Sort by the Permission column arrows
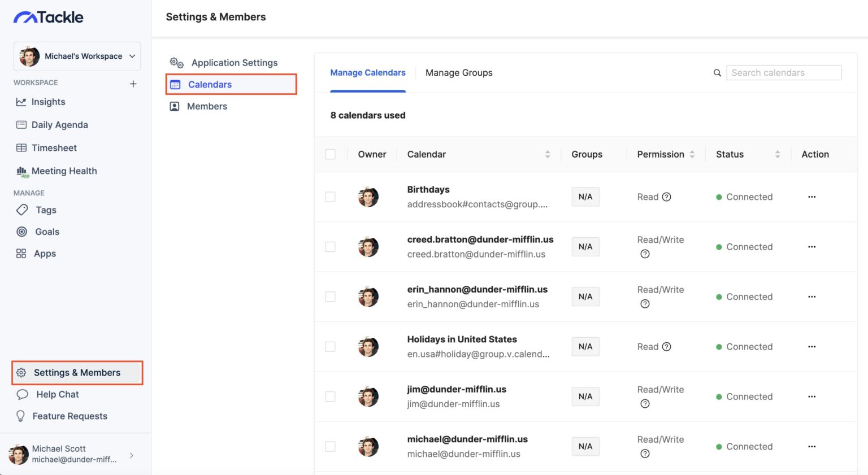868x475 pixels. [692, 154]
